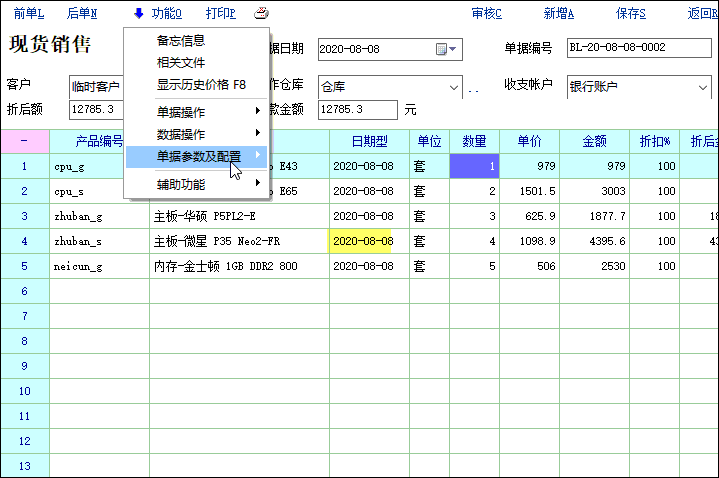Viewport: 719px width, 478px height.
Task: Open the 仓库 warehouse dropdown
Action: click(x=455, y=86)
